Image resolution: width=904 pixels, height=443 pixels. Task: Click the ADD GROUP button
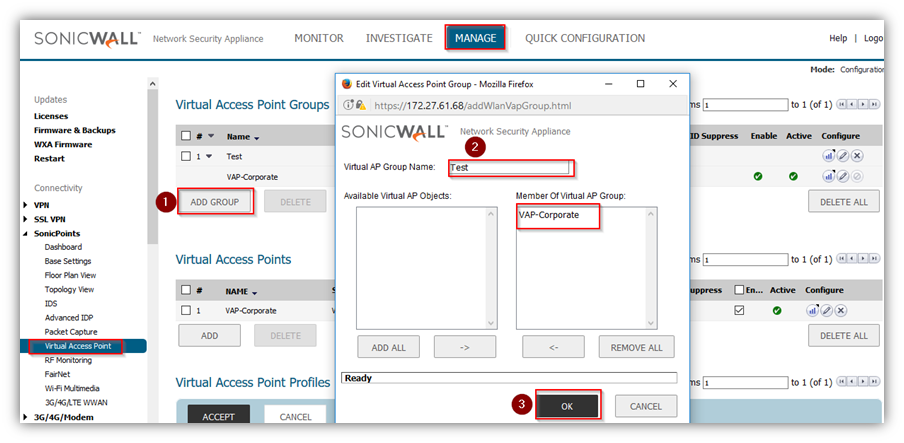(215, 202)
